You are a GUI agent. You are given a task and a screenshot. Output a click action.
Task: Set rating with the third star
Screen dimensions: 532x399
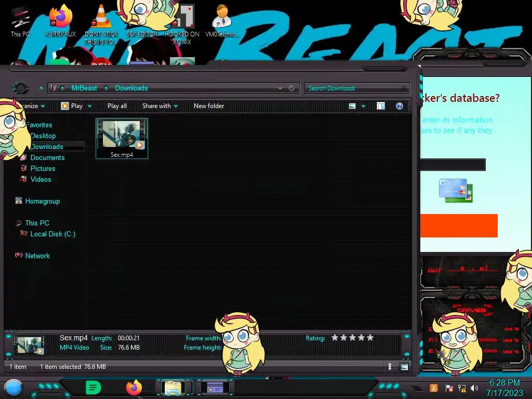(353, 338)
